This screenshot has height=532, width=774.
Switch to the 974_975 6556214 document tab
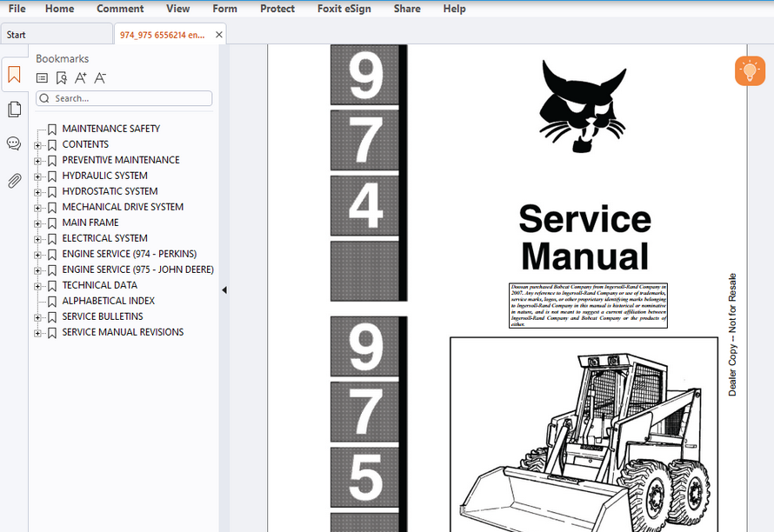(x=163, y=35)
